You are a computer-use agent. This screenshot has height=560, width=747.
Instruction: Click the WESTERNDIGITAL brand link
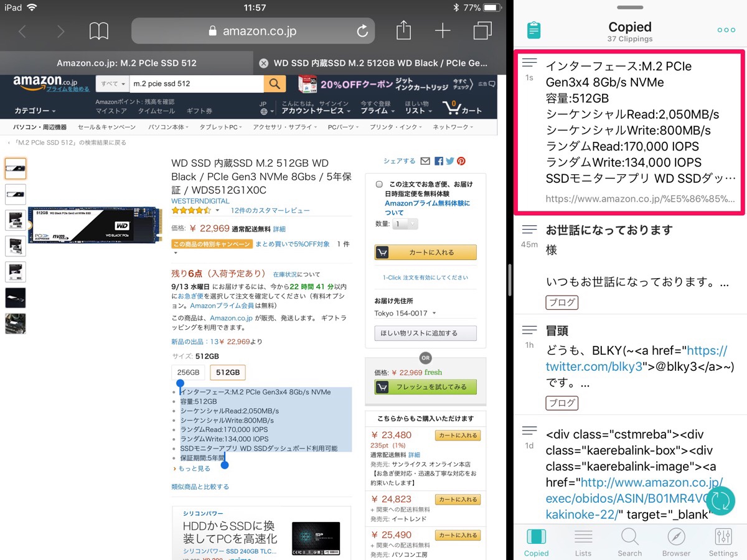coord(200,201)
